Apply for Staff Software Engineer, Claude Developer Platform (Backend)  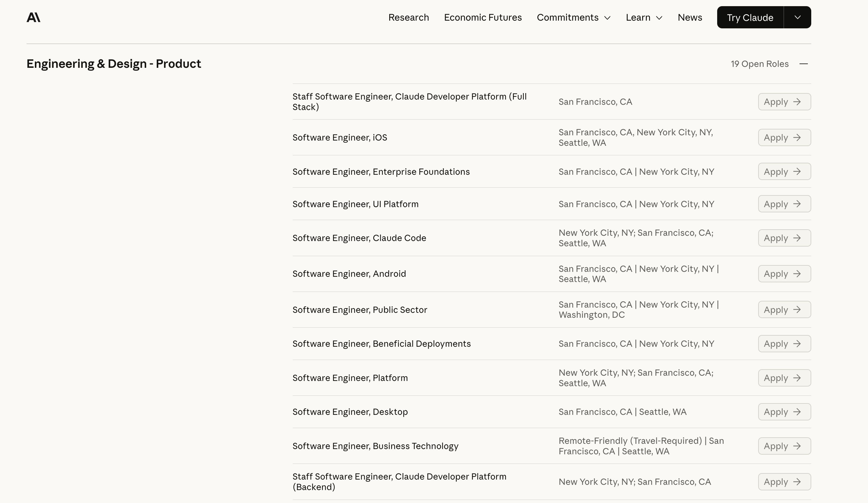(x=784, y=482)
